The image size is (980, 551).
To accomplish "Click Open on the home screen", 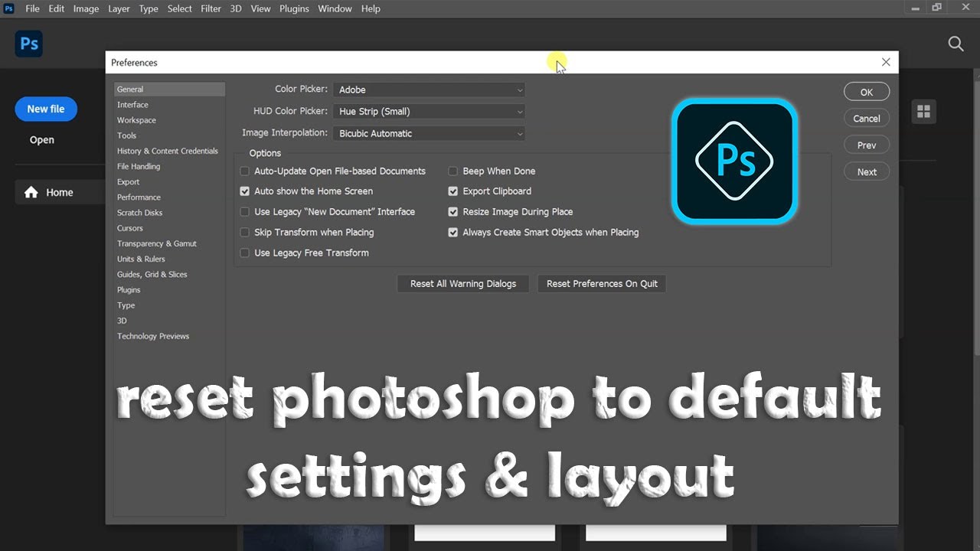I will 42,140.
